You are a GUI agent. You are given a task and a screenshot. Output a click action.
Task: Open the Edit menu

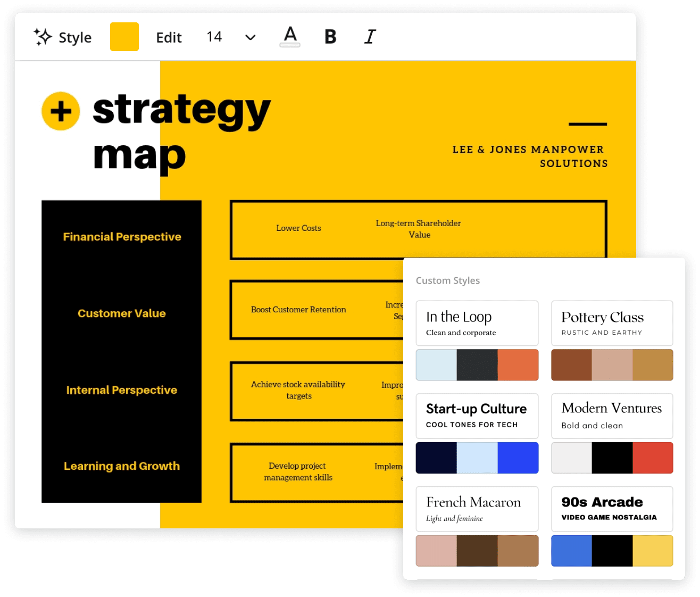[169, 37]
